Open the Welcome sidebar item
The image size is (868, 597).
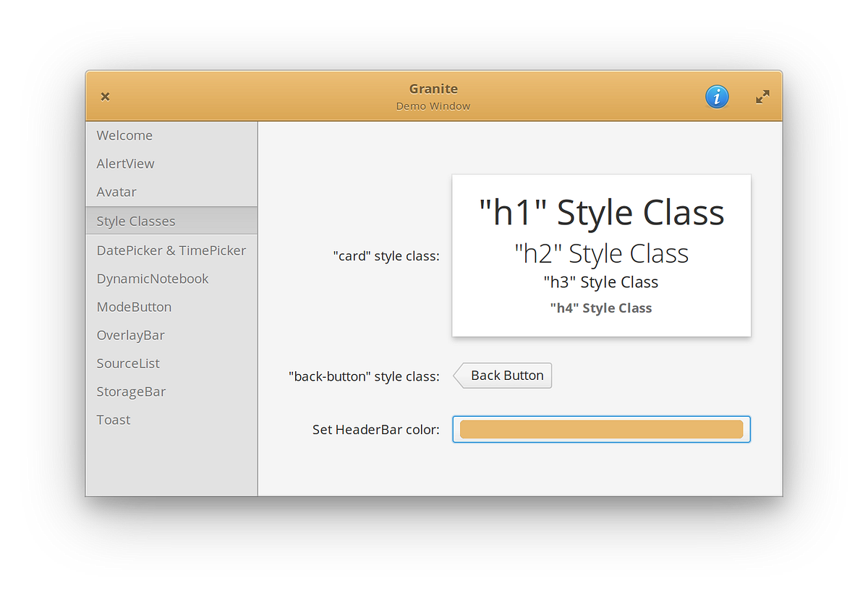point(171,135)
